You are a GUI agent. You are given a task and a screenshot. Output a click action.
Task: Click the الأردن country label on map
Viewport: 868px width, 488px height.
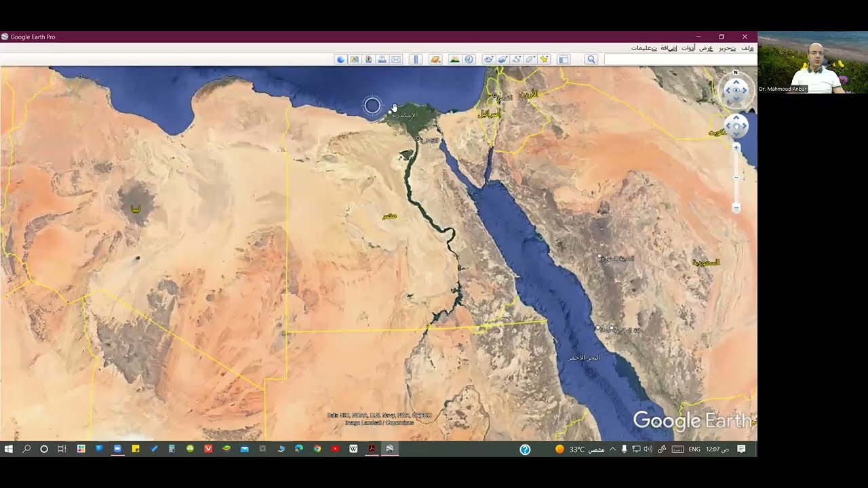point(529,94)
